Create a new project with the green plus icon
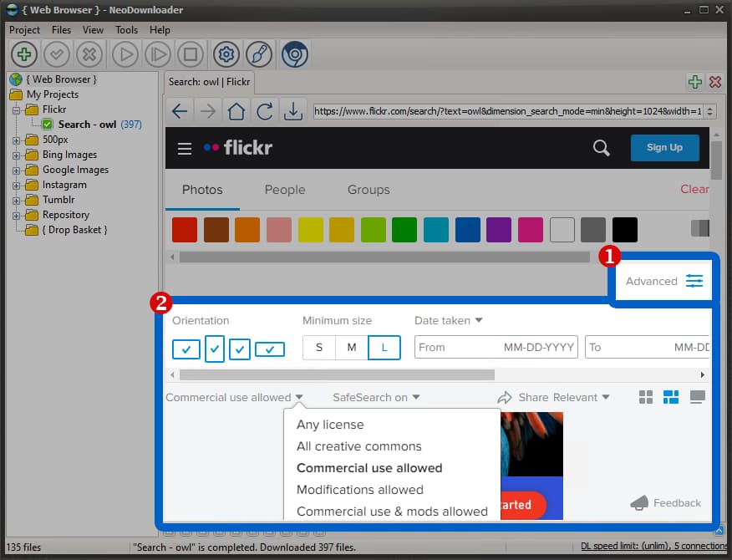 (x=23, y=53)
